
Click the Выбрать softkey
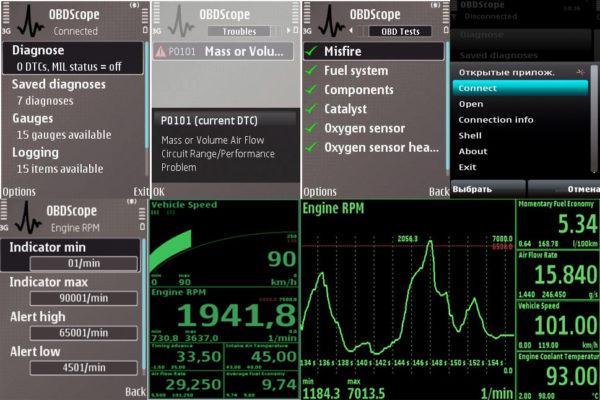[x=488, y=189]
